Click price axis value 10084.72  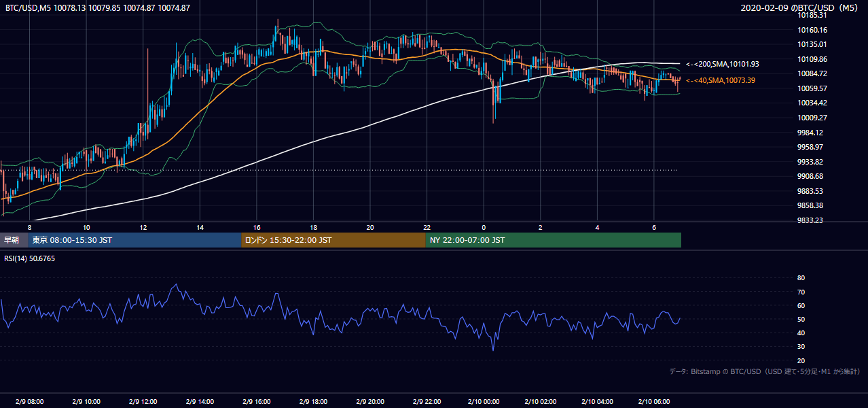pos(812,73)
